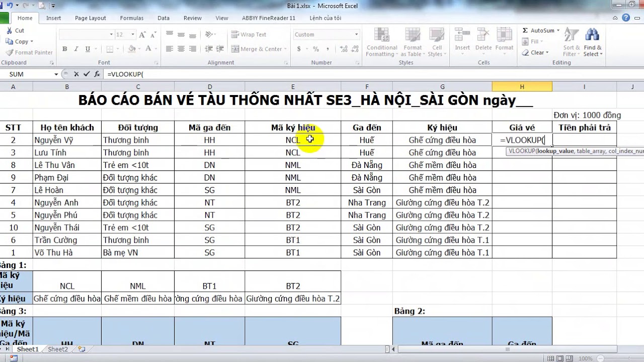Select column H header
The height and width of the screenshot is (362, 644).
522,86
